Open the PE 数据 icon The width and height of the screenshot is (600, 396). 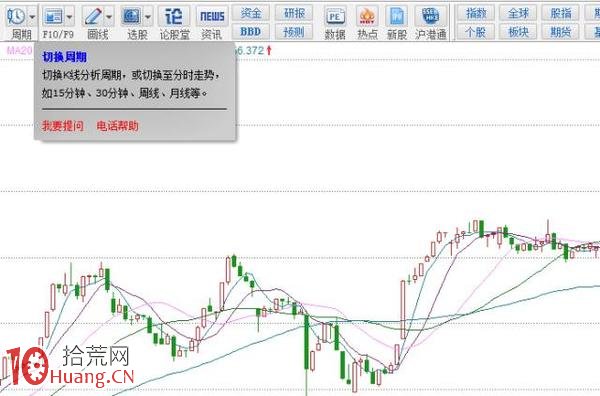click(x=335, y=16)
